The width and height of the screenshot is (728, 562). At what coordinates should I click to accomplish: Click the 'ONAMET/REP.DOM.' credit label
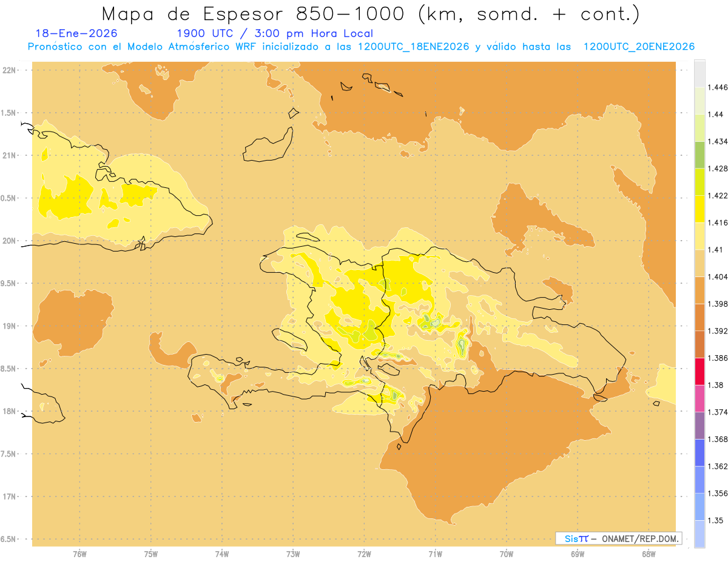pos(641,538)
